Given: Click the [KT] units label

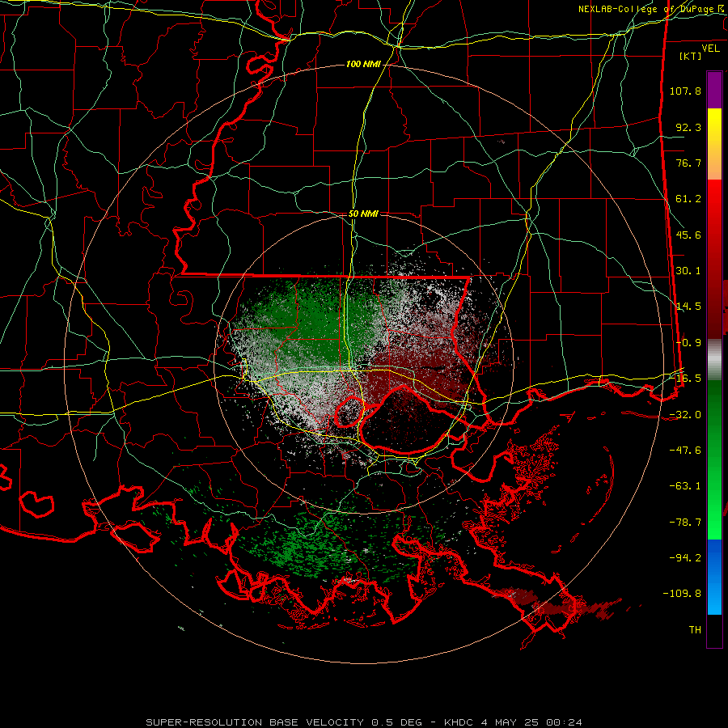Looking at the screenshot, I should pos(691,56).
